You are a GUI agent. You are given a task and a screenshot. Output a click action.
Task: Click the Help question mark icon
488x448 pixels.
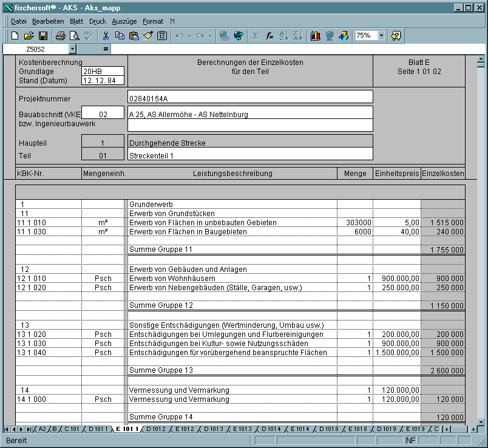point(395,36)
